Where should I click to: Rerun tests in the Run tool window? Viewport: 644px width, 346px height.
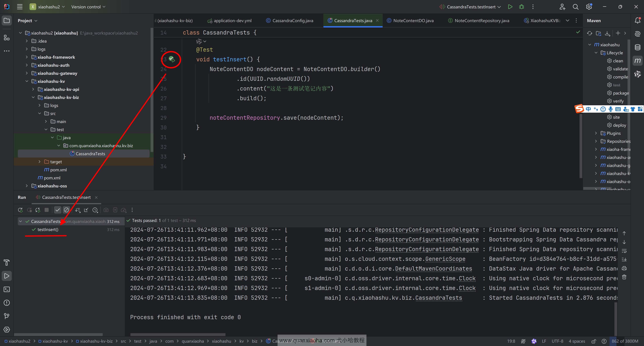(20, 210)
